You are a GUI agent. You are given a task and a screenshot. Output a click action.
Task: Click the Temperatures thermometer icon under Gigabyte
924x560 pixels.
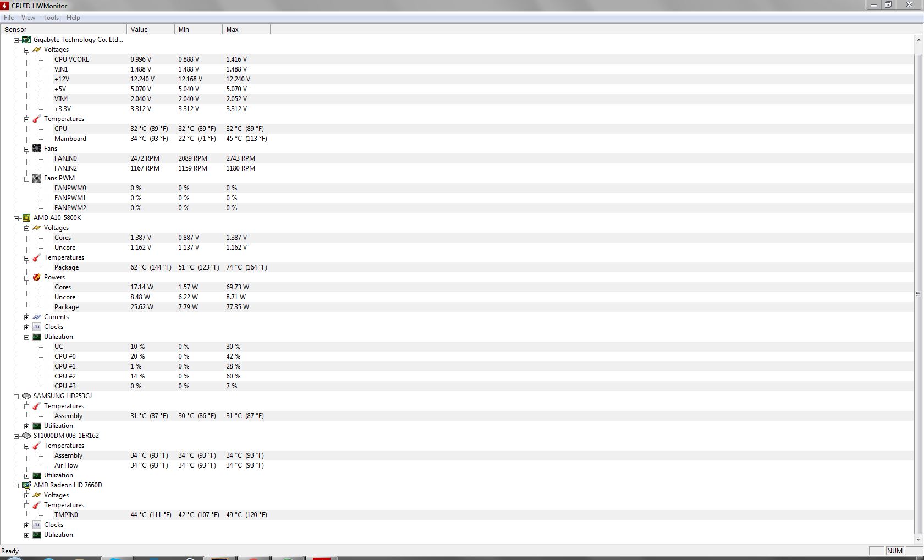coord(37,119)
